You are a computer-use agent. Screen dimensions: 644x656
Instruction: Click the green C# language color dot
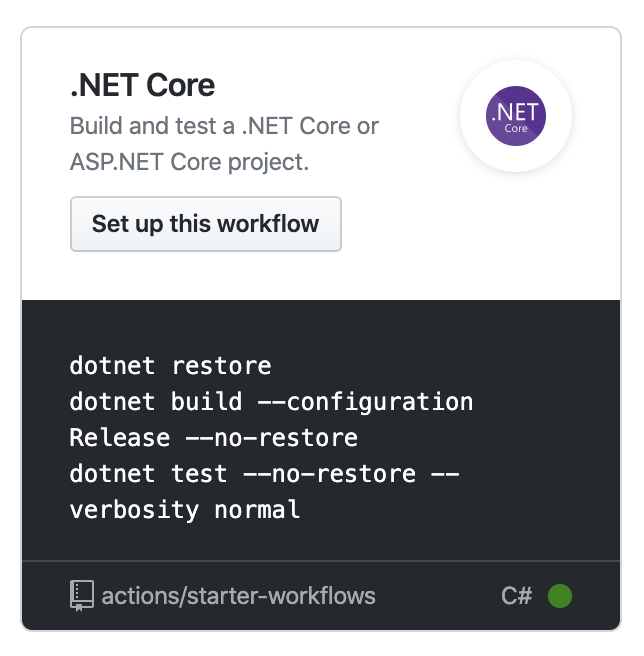click(560, 596)
